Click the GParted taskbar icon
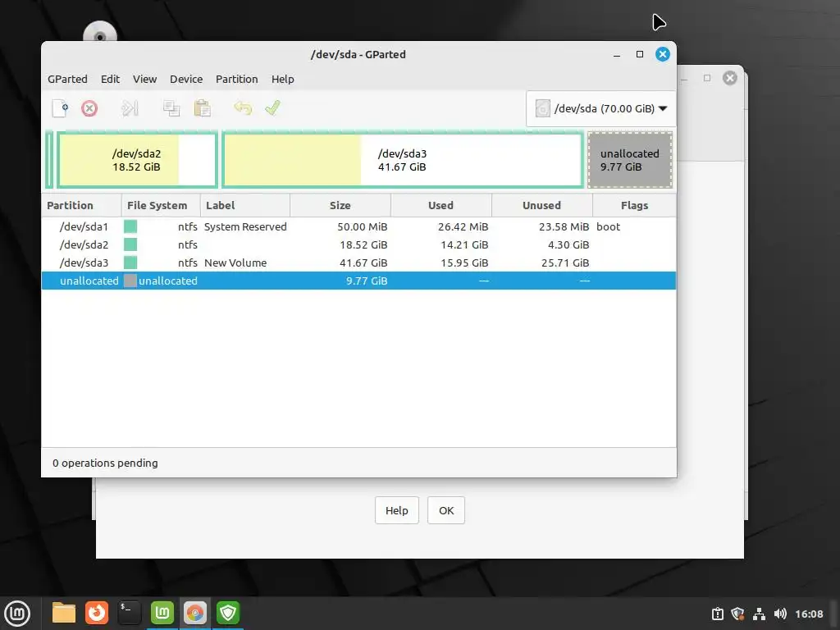 [x=195, y=613]
